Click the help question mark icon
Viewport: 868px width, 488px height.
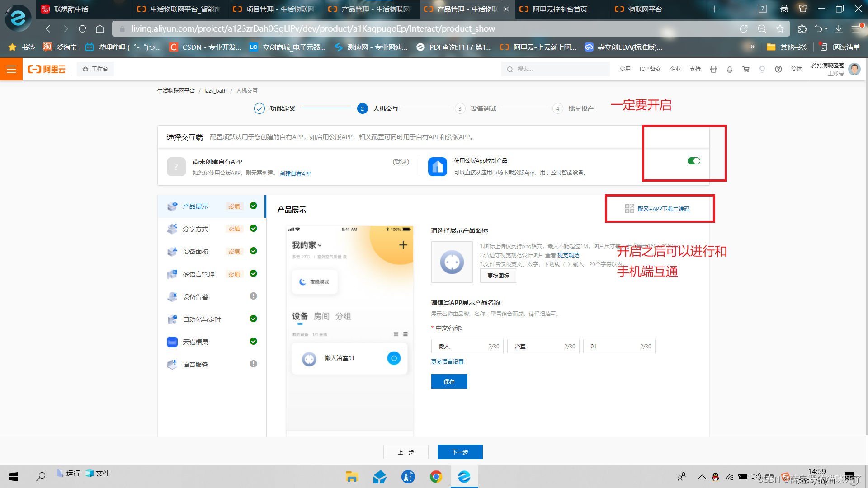click(778, 69)
